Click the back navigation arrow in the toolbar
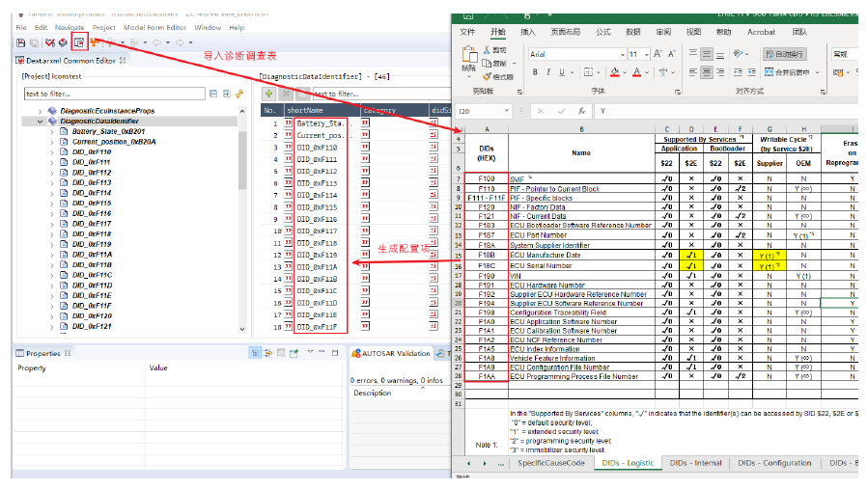Viewport: 868px width, 490px height. point(157,42)
